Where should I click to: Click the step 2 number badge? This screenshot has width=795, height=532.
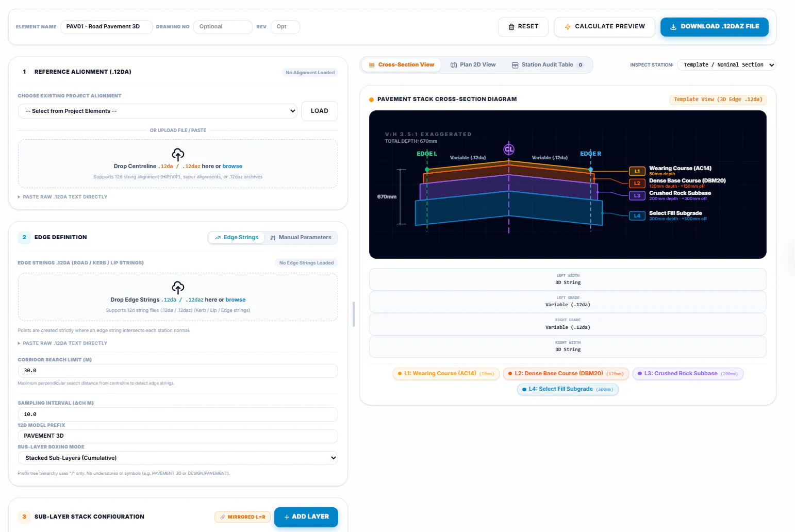point(24,237)
